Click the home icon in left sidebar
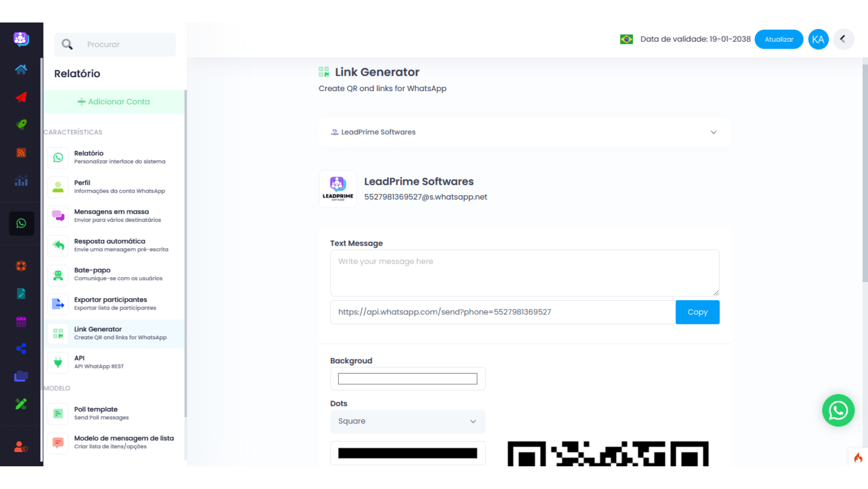Viewport: 868px width, 489px height. coord(21,69)
